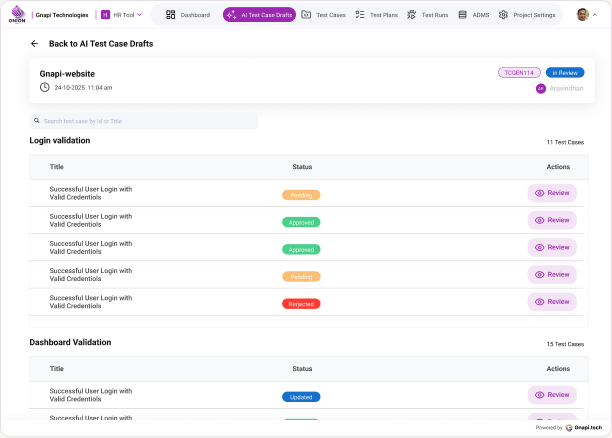Click the Dashboard Validation heading
612x438 pixels.
pyautogui.click(x=70, y=342)
